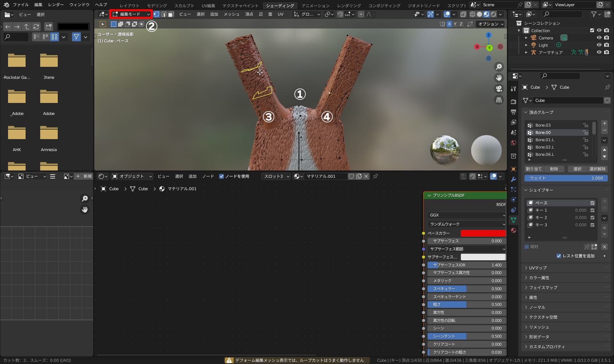Open the Modifiers wrench properties tab

[x=513, y=179]
